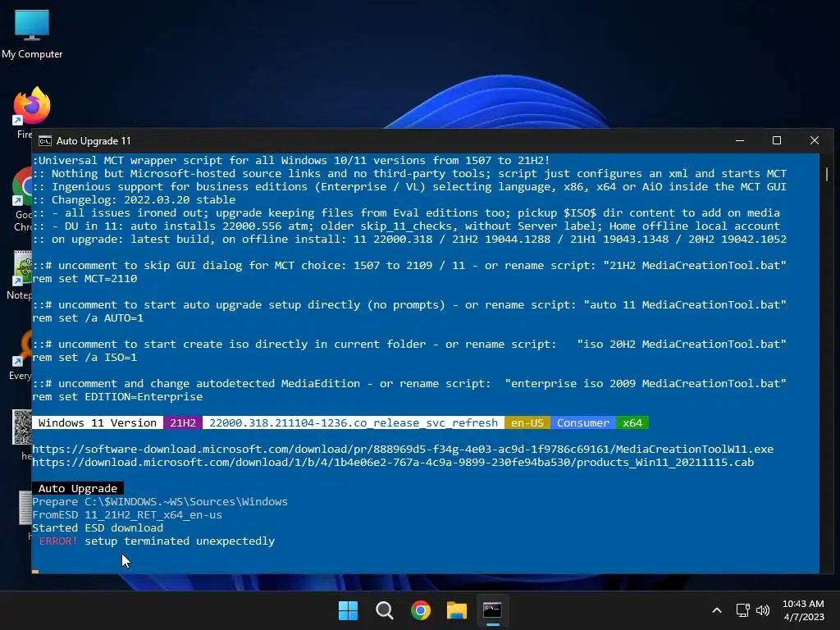Viewport: 840px width, 630px height.
Task: Click the build string 22000.318.211104-1236.co_release_svc_refresh
Action: click(354, 422)
